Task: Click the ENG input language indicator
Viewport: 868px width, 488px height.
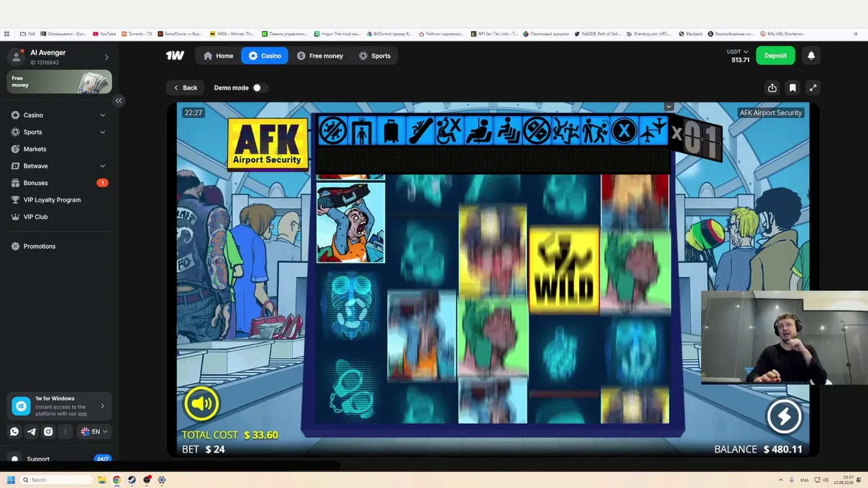Action: pos(806,480)
